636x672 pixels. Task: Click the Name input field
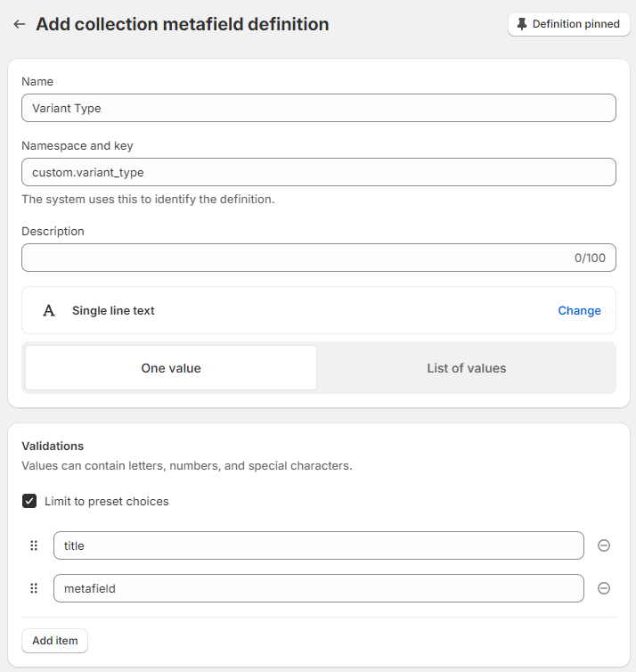318,108
